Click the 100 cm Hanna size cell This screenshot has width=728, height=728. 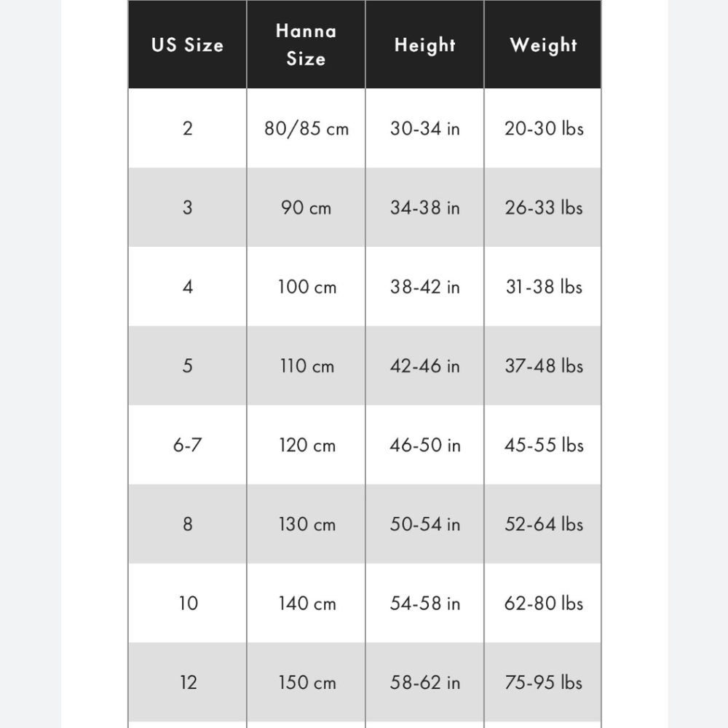click(306, 287)
